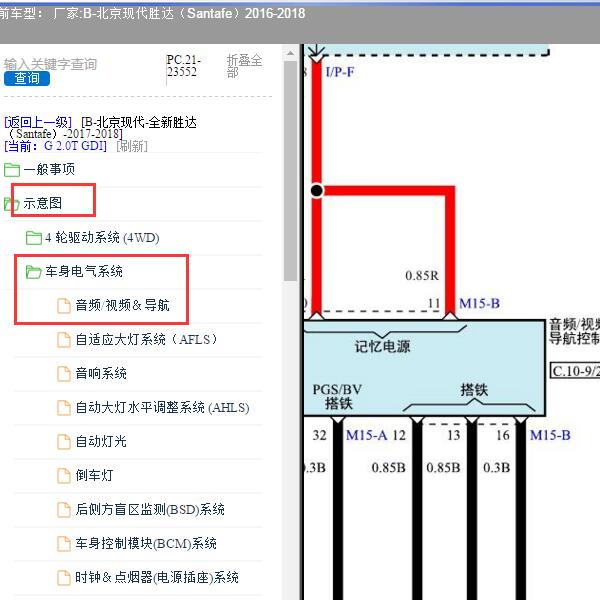This screenshot has height=600, width=600.
Task: Click document icon beside 倒车灯
Action: click(64, 476)
